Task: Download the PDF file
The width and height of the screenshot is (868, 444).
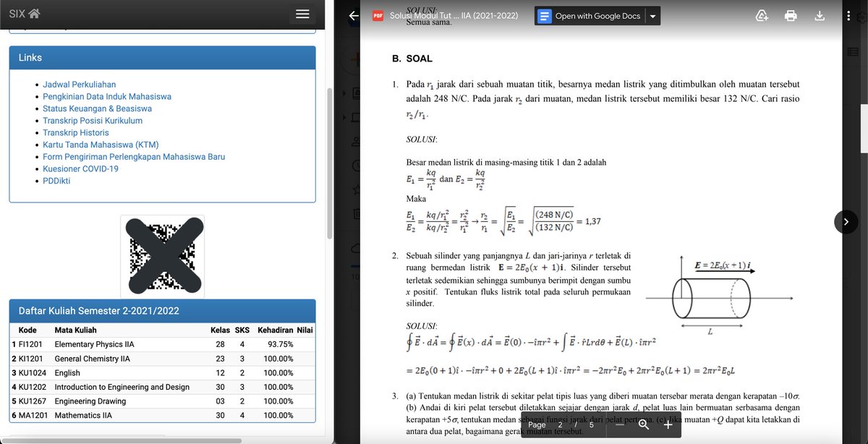Action: click(820, 16)
